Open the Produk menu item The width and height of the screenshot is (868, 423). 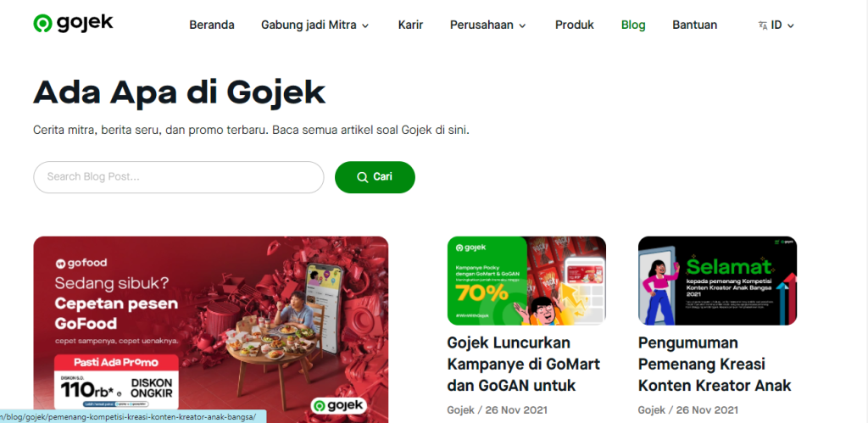pos(575,25)
